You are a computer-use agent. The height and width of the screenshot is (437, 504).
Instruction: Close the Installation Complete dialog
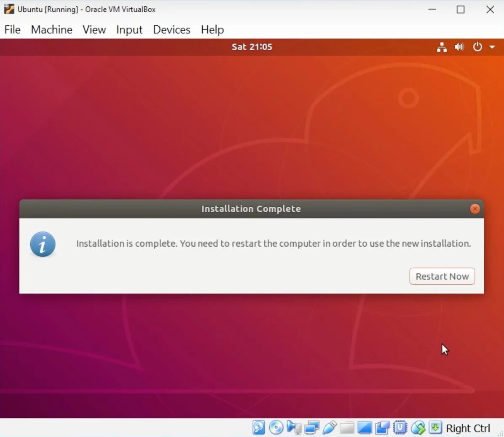pyautogui.click(x=475, y=209)
